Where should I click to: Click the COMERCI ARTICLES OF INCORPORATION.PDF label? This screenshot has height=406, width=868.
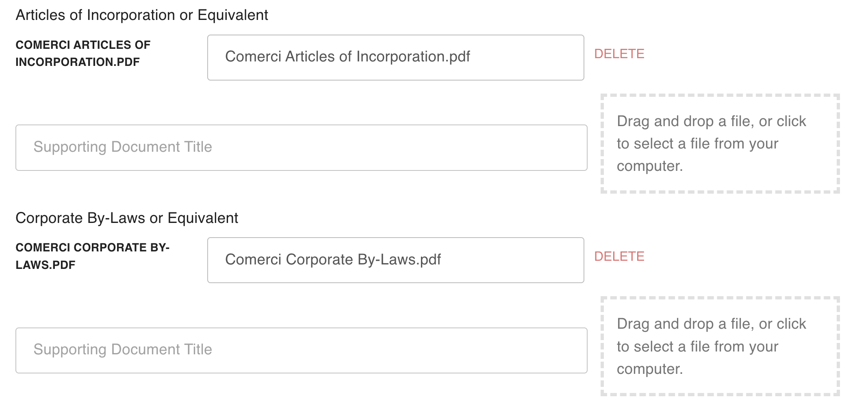[x=83, y=53]
